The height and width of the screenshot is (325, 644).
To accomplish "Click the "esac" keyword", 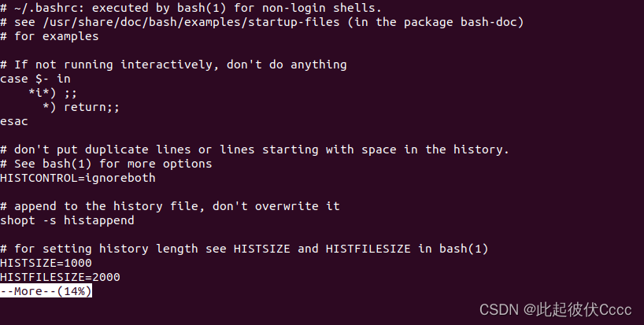I will [14, 121].
